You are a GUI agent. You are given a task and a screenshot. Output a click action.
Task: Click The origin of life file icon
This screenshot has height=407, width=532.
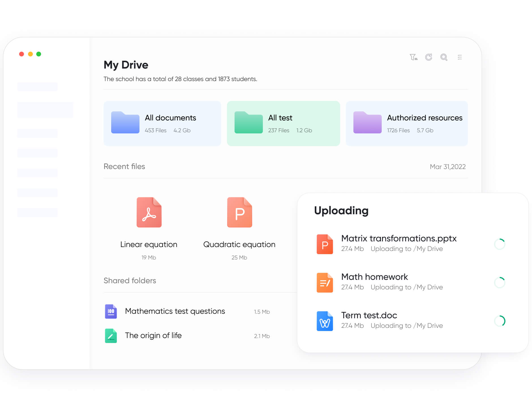pyautogui.click(x=111, y=336)
